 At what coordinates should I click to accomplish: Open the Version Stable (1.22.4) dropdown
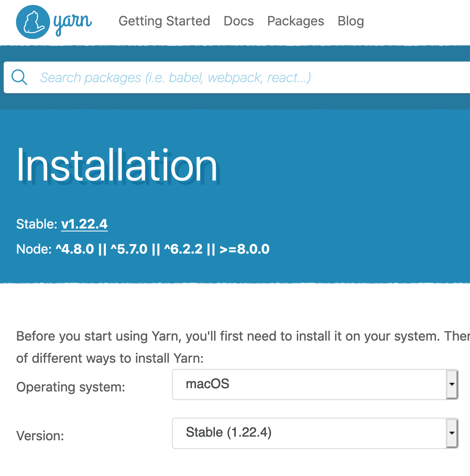(315, 433)
